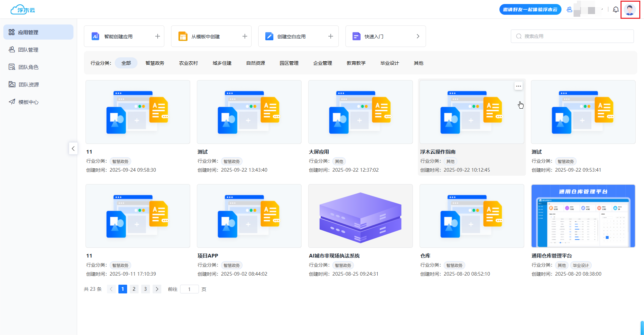Click the invite friends banner button
The width and height of the screenshot is (644, 335).
[530, 10]
